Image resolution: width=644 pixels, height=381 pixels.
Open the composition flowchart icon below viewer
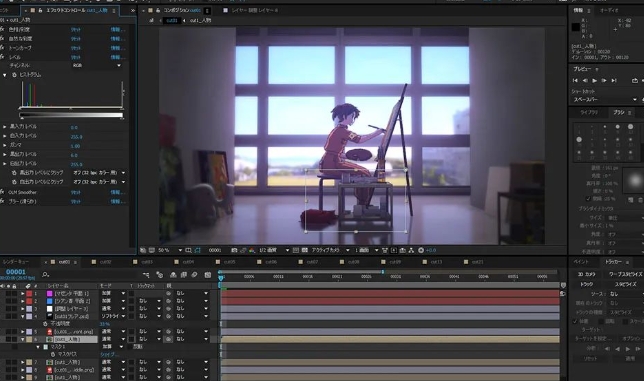point(412,250)
